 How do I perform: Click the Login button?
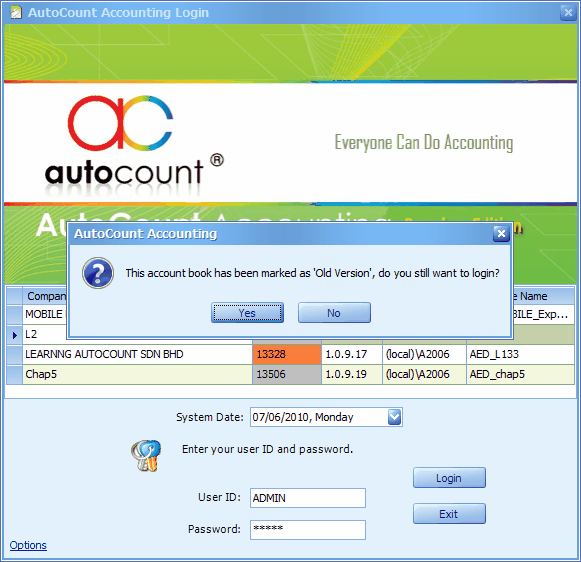[449, 478]
